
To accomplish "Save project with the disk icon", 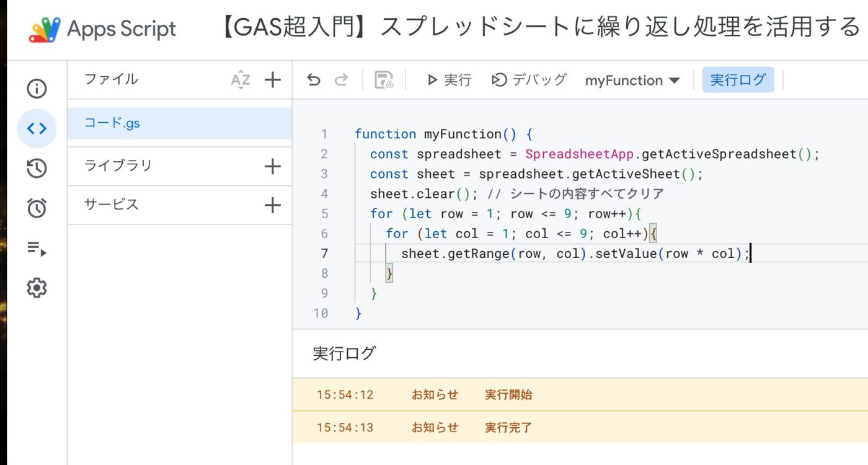I will [384, 80].
